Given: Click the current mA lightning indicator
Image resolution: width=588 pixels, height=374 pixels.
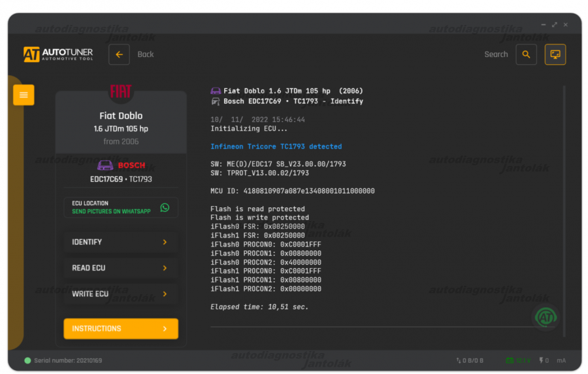Looking at the screenshot, I should coord(552,360).
